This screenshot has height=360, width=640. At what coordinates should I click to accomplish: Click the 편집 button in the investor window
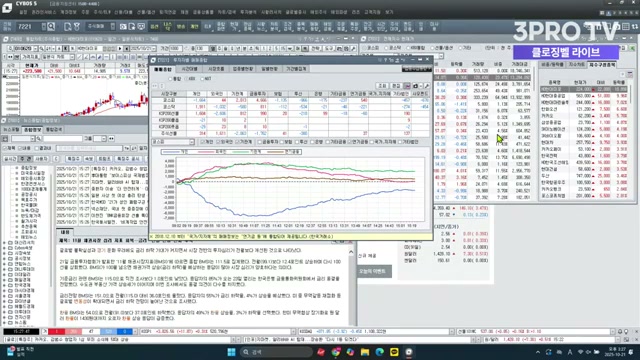[x=396, y=86]
